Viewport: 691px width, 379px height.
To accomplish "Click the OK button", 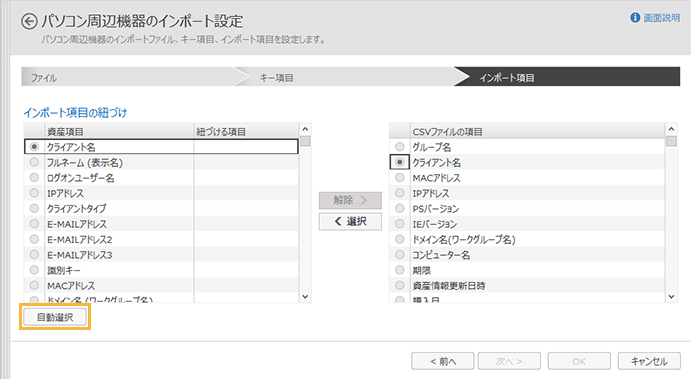I will coord(579,361).
